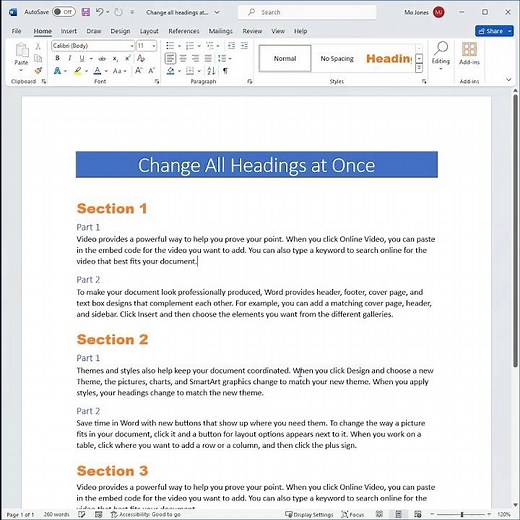Open Display Settings in status bar
This screenshot has height=520, width=520.
pyautogui.click(x=309, y=514)
